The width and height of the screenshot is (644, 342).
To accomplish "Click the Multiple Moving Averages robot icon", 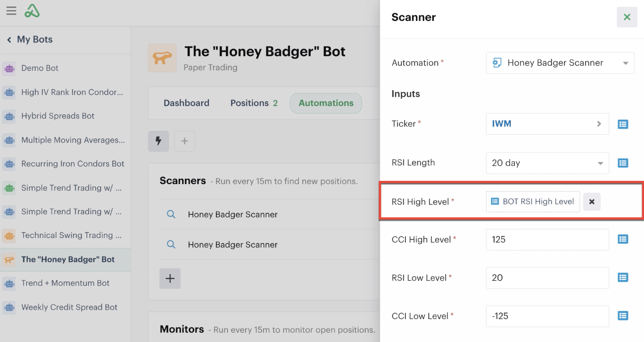I will coord(9,140).
